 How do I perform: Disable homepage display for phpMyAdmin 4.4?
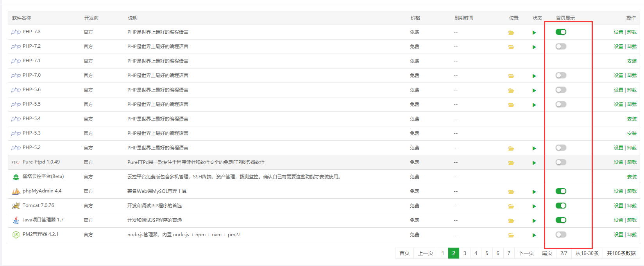pos(561,191)
